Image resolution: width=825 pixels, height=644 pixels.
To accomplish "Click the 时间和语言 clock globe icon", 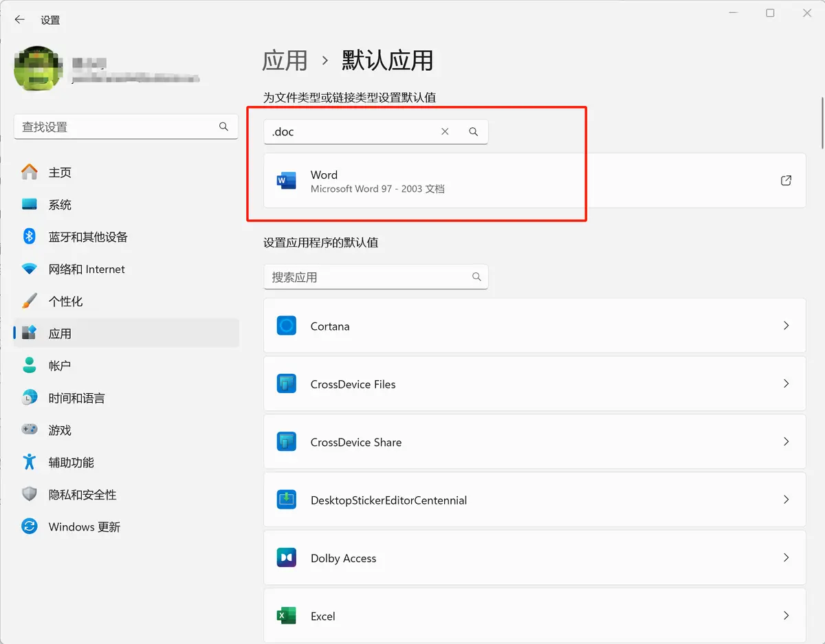I will tap(30, 397).
